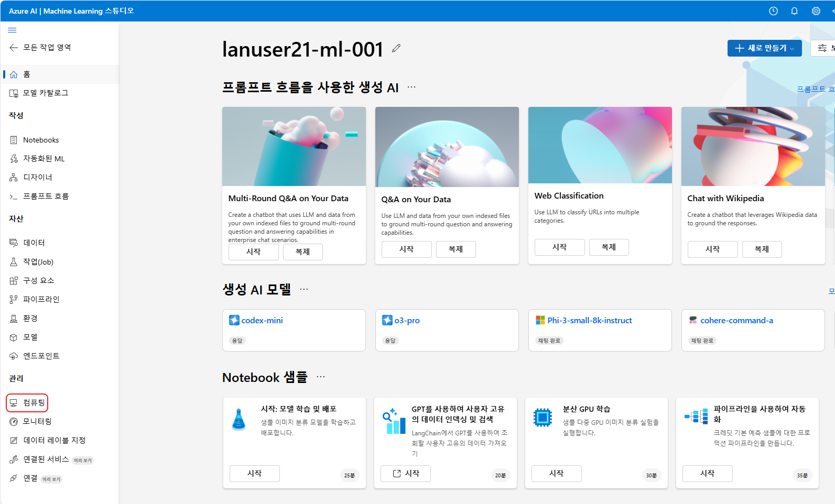Select 모델 카탈로그 menu item
Image resolution: width=835 pixels, height=504 pixels.
point(60,93)
